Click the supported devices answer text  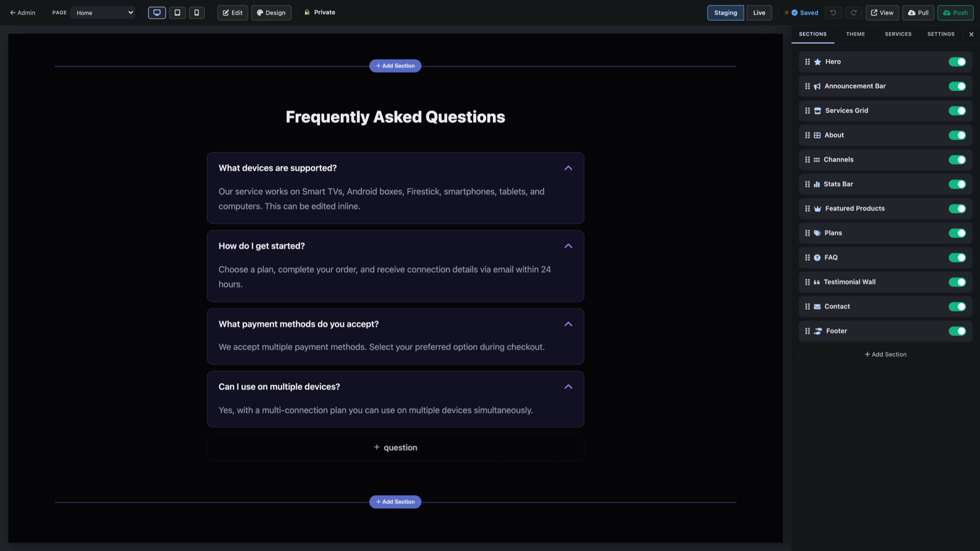pos(382,199)
